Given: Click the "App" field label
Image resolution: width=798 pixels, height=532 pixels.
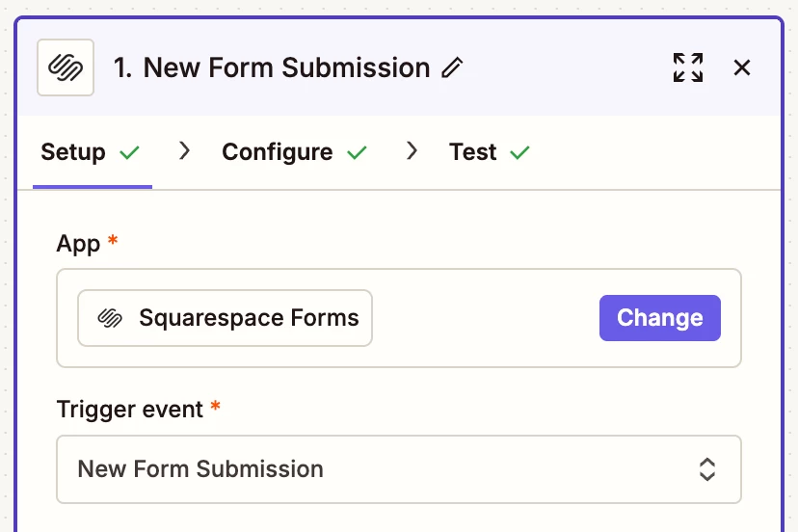Looking at the screenshot, I should [x=79, y=244].
